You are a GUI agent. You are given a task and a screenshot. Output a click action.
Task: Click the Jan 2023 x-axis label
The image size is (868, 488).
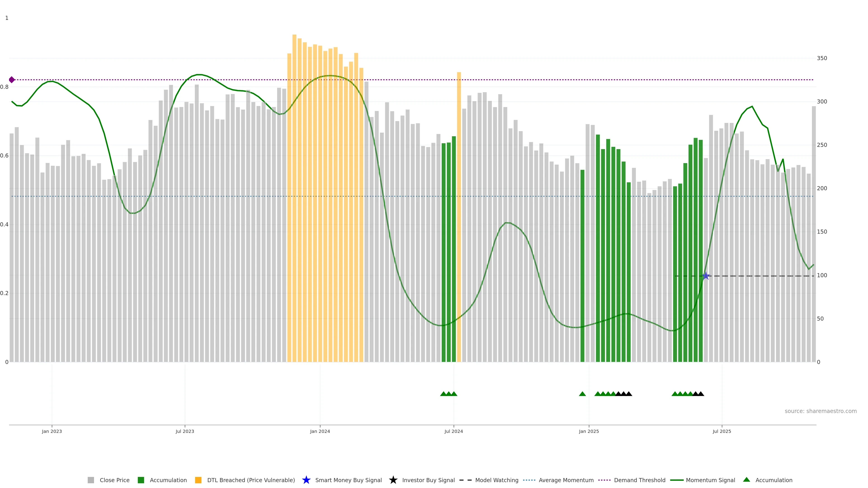(52, 431)
